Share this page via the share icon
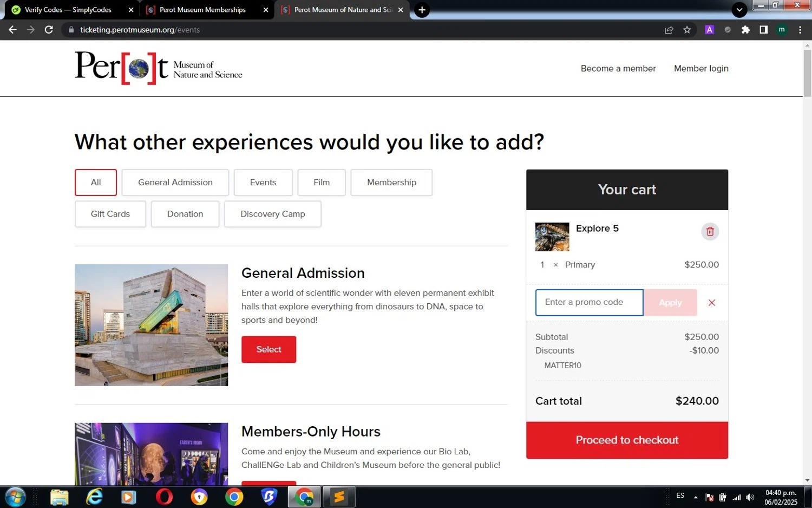This screenshot has width=812, height=508. [x=669, y=30]
